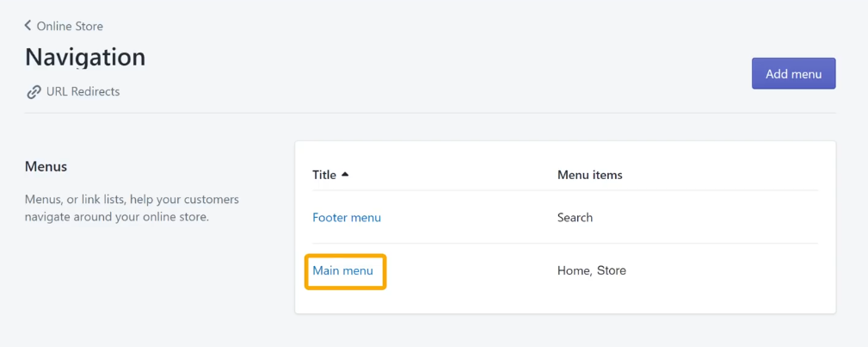Click the horizontal divider under URL Redirects
Image resolution: width=868 pixels, height=347 pixels.
[430, 113]
